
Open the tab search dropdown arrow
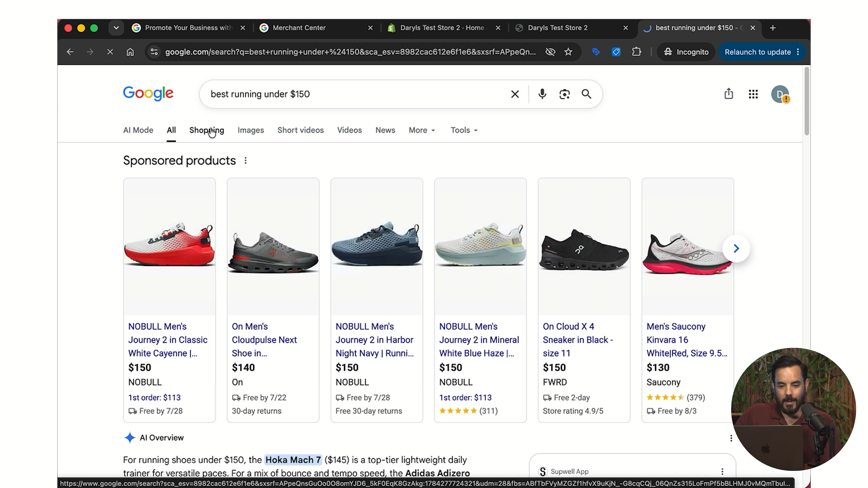coord(116,28)
